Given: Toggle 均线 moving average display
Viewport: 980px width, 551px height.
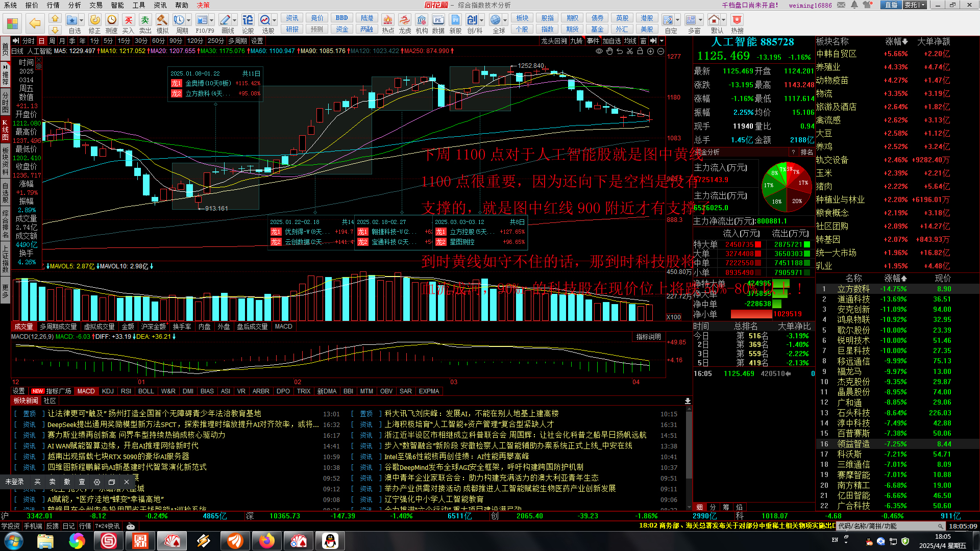Looking at the screenshot, I should click(x=630, y=41).
